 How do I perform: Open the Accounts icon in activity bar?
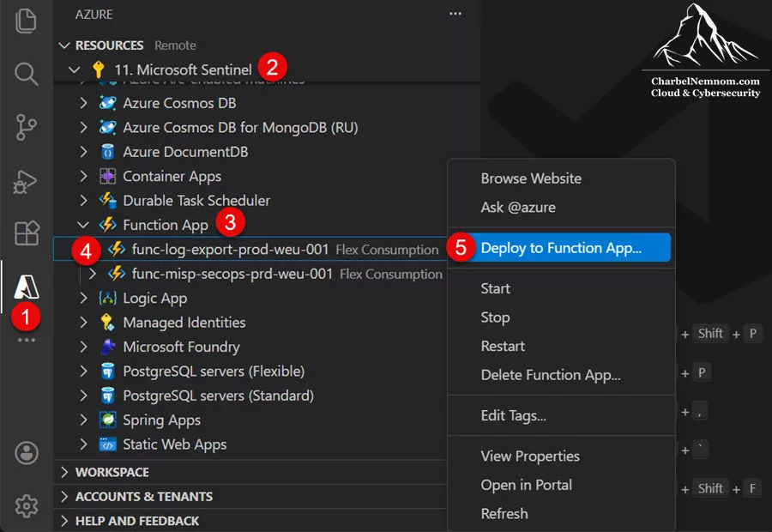tap(27, 453)
